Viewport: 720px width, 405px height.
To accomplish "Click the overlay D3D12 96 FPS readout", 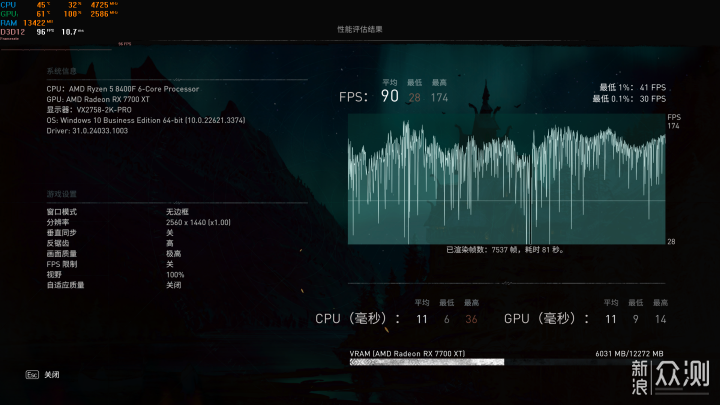I will click(42, 32).
